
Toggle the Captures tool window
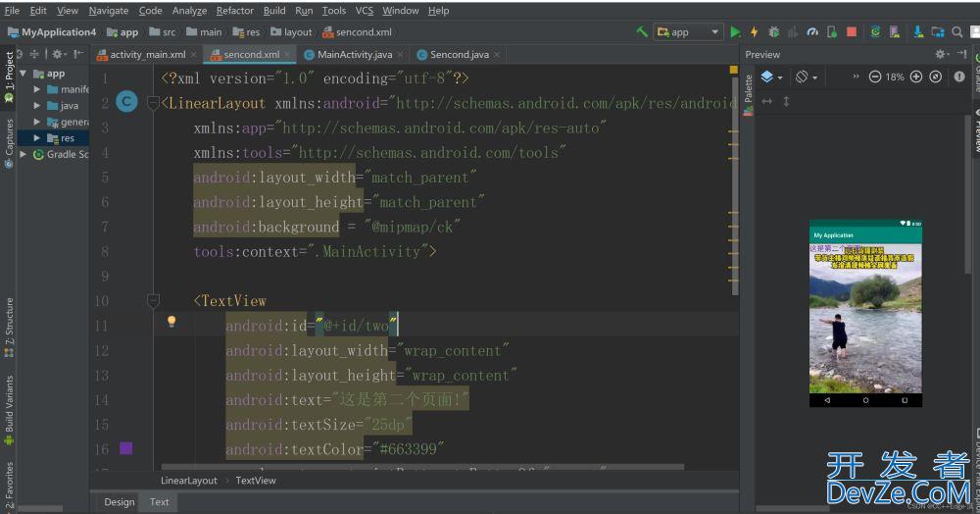pos(9,143)
